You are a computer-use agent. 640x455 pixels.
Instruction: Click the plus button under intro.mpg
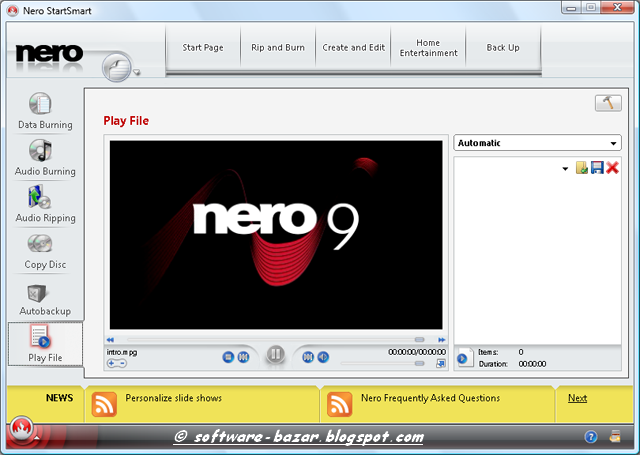coord(111,363)
